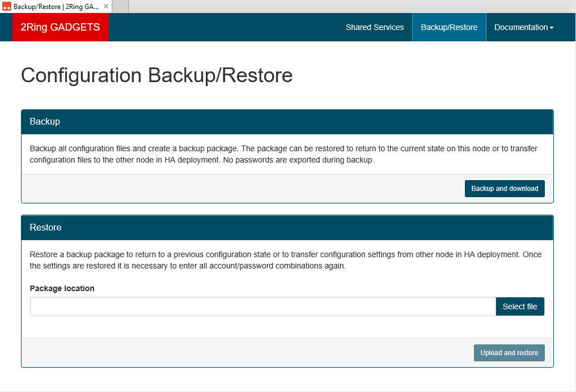This screenshot has height=392, width=576.
Task: Click the Package location field label
Action: pos(62,288)
